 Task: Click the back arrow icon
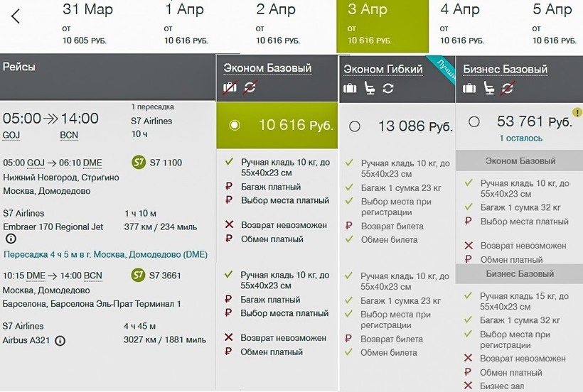click(16, 16)
